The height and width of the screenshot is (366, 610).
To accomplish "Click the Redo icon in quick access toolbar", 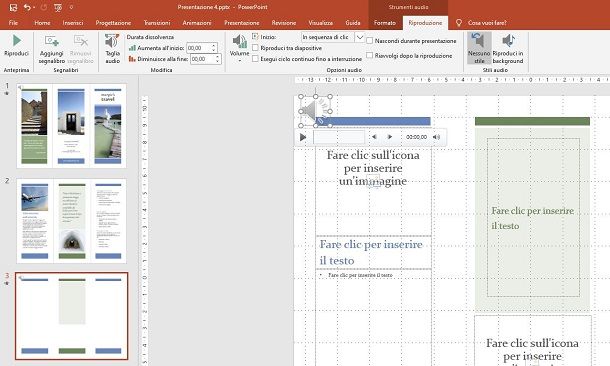I will coord(44,7).
